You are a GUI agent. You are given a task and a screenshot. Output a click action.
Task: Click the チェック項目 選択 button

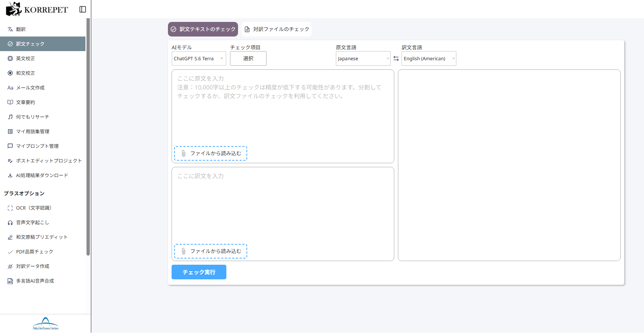tap(248, 58)
